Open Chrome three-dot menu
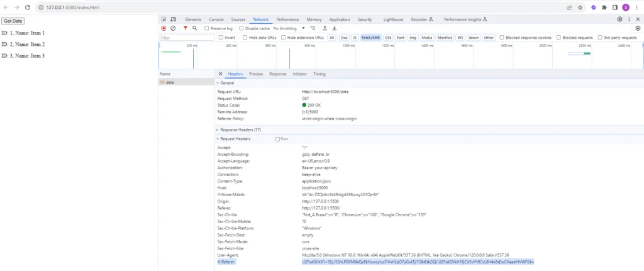This screenshot has height=271, width=644. [x=636, y=8]
